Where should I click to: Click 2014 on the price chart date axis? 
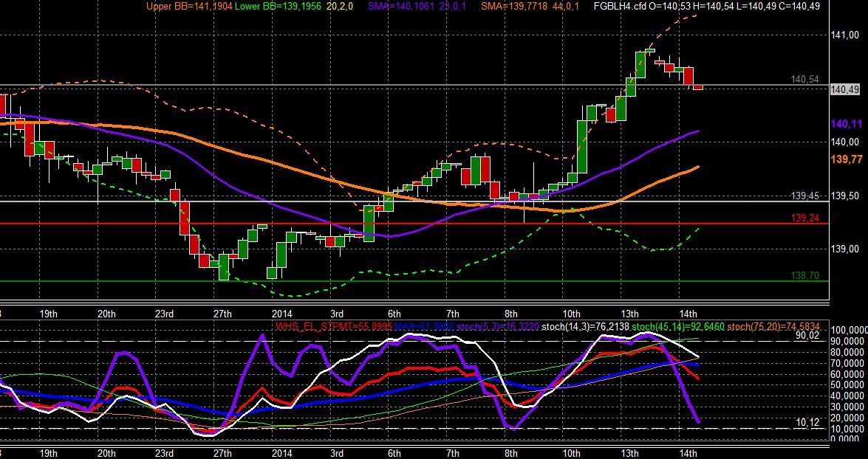pyautogui.click(x=281, y=314)
